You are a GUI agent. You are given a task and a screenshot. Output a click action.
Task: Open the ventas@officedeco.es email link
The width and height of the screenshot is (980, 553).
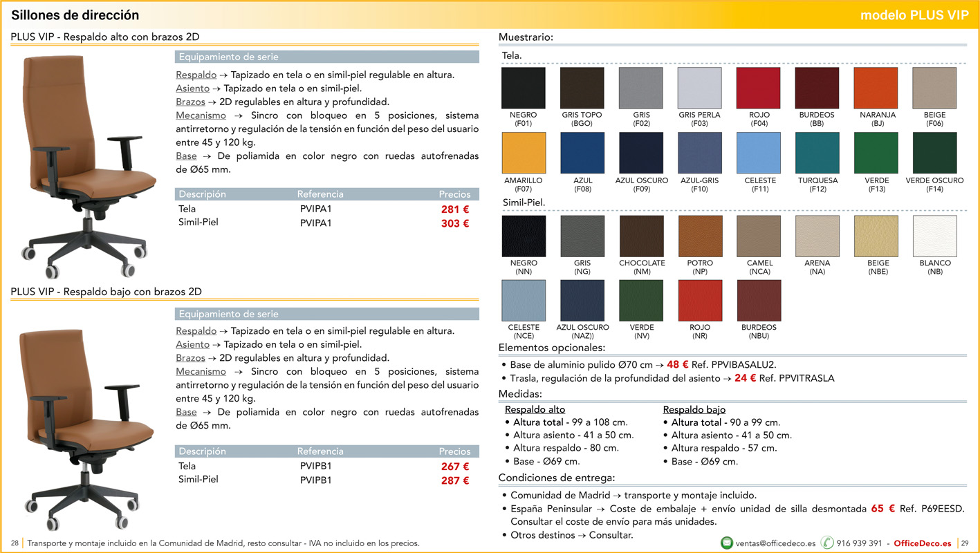(x=775, y=543)
